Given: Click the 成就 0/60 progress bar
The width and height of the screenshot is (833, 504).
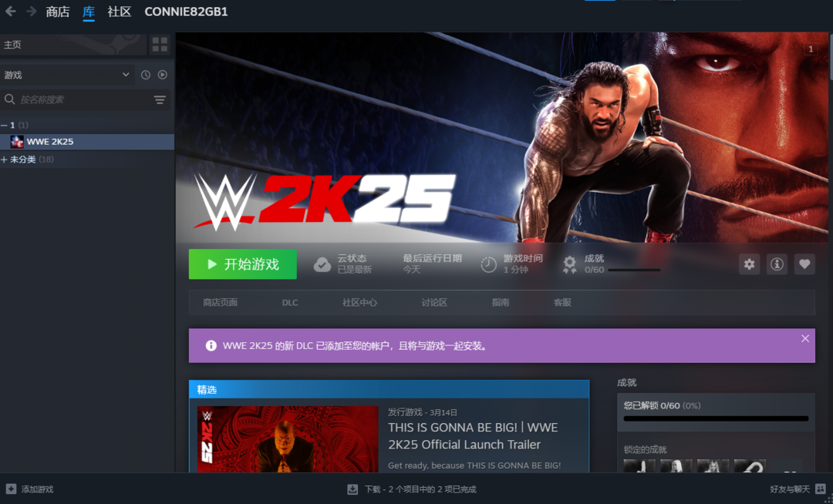Looking at the screenshot, I should click(634, 270).
